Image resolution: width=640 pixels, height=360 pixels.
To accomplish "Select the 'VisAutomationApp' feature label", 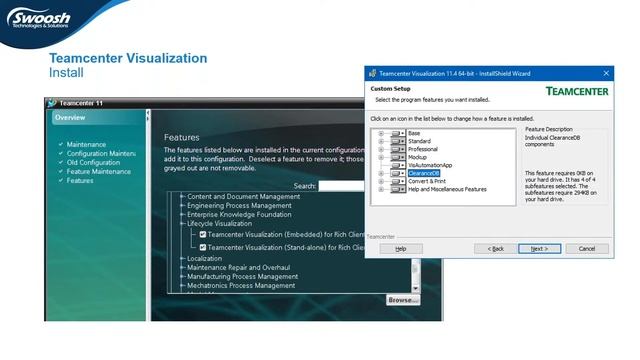I will (430, 165).
